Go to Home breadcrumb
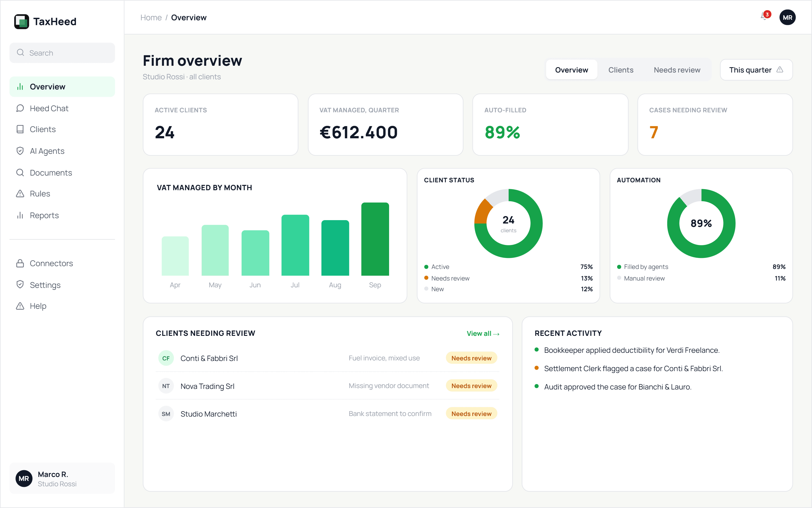 (x=151, y=17)
